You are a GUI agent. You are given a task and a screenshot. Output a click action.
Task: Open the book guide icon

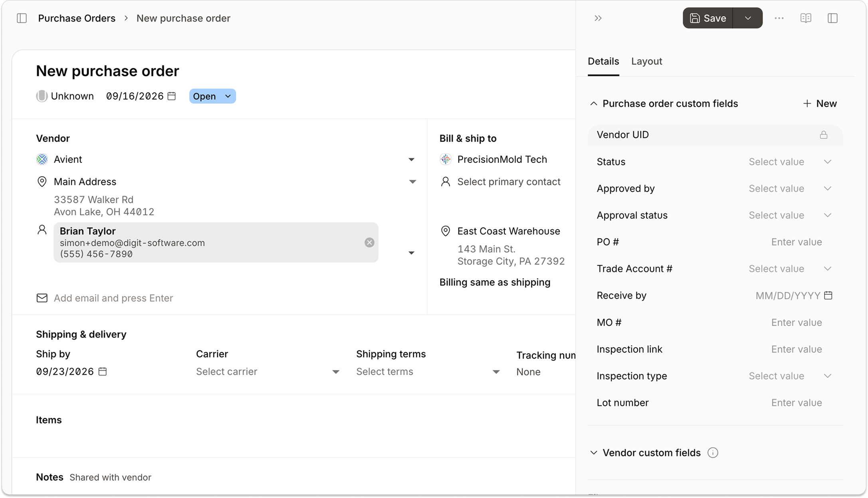(x=806, y=18)
